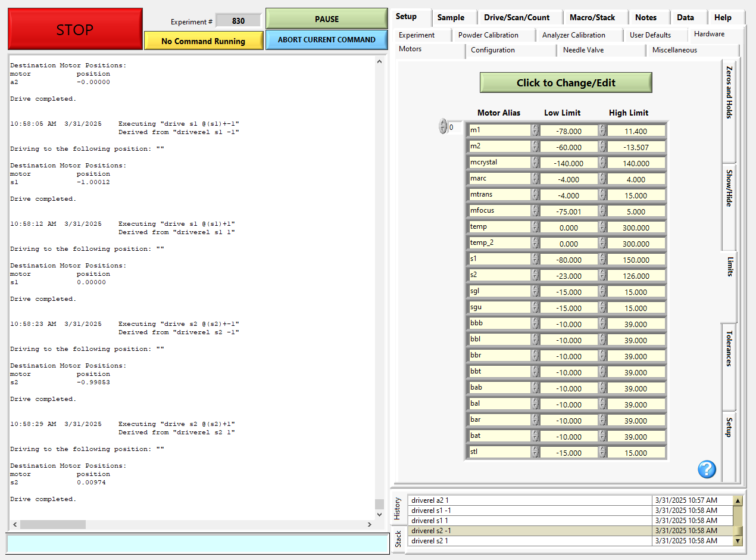This screenshot has width=756, height=560.
Task: Click the stepper beside s1 low limit
Action: [x=602, y=259]
